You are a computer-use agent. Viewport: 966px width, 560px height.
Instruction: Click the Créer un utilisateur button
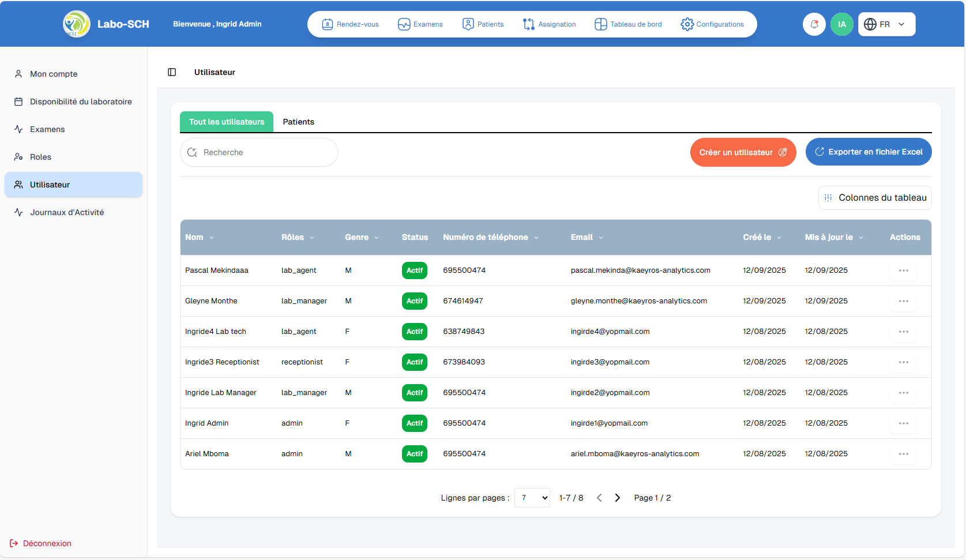click(743, 152)
